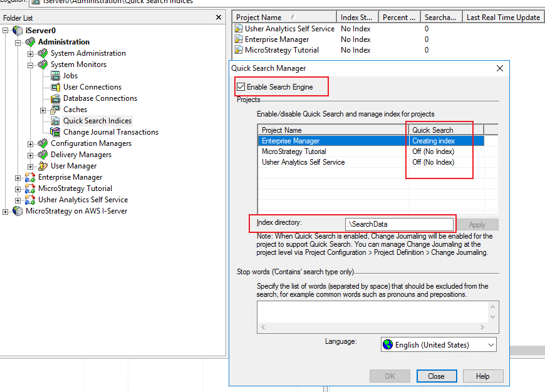Screen dimensions: 545x392
Task: Uncheck the Enable Search Engine checkbox
Action: 241,87
